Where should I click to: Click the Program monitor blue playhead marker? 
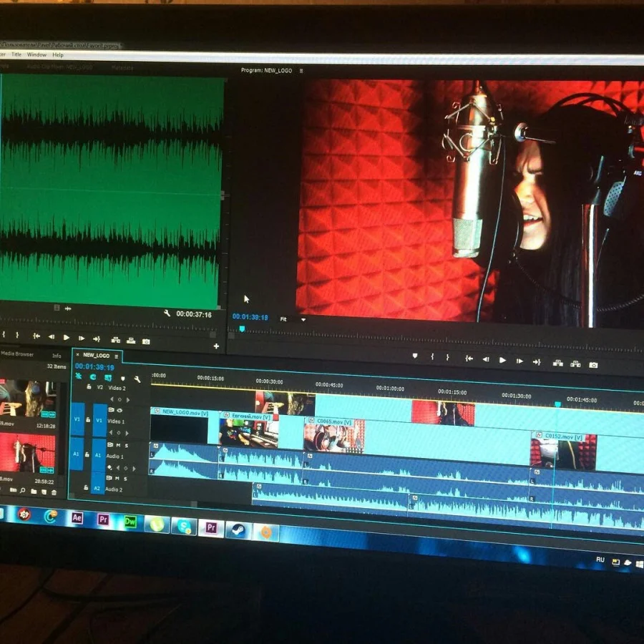[241, 329]
